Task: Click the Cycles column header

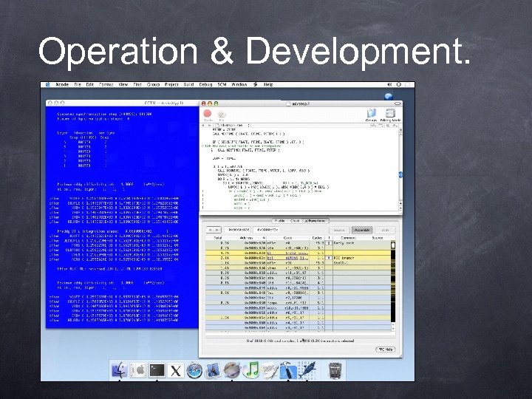Action: [x=317, y=238]
